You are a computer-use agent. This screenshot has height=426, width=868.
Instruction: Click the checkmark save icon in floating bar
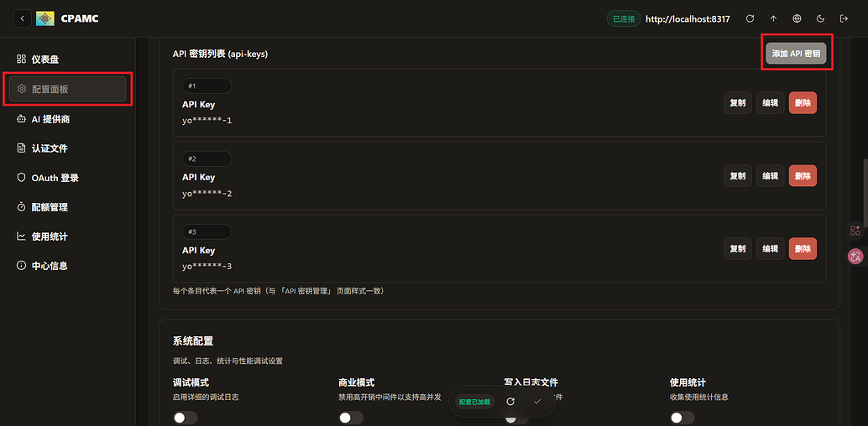pos(537,402)
